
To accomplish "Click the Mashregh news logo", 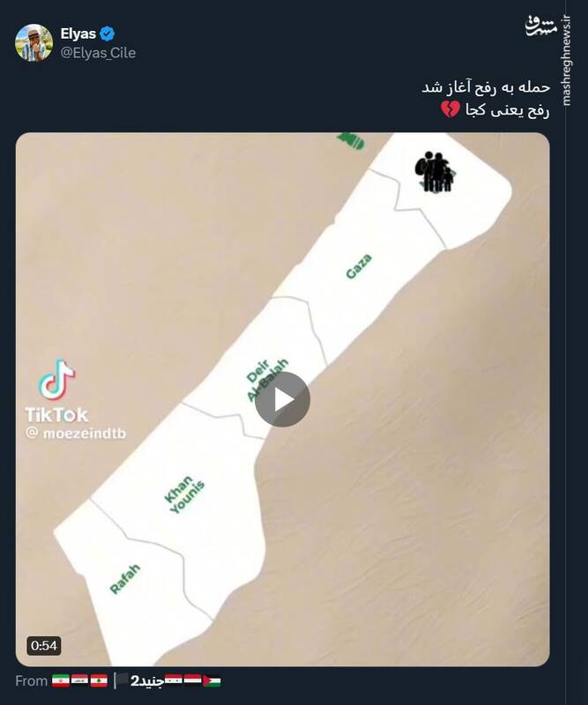I will coord(541,26).
